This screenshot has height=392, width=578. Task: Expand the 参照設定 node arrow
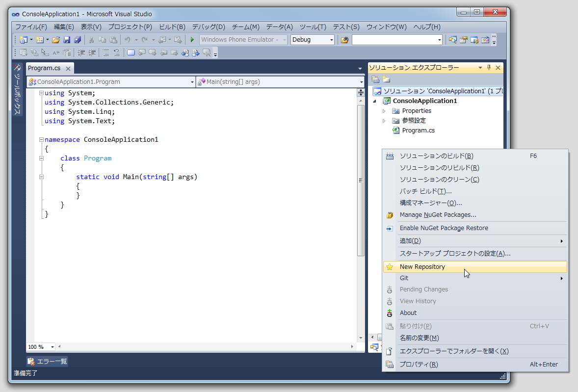pyautogui.click(x=384, y=121)
